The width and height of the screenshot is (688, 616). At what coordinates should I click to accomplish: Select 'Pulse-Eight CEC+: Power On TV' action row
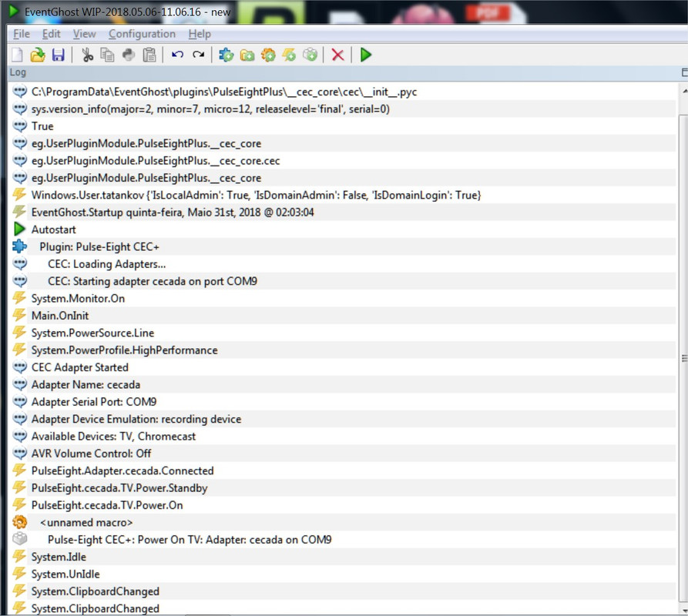(x=344, y=540)
